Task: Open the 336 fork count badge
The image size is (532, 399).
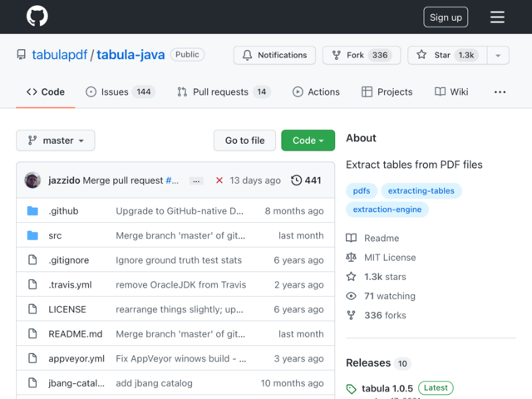Action: pos(380,55)
